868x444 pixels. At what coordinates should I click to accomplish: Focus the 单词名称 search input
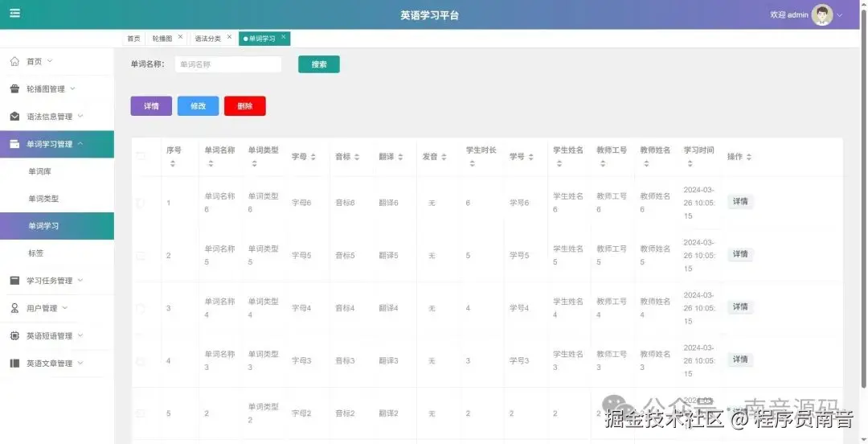click(x=228, y=64)
